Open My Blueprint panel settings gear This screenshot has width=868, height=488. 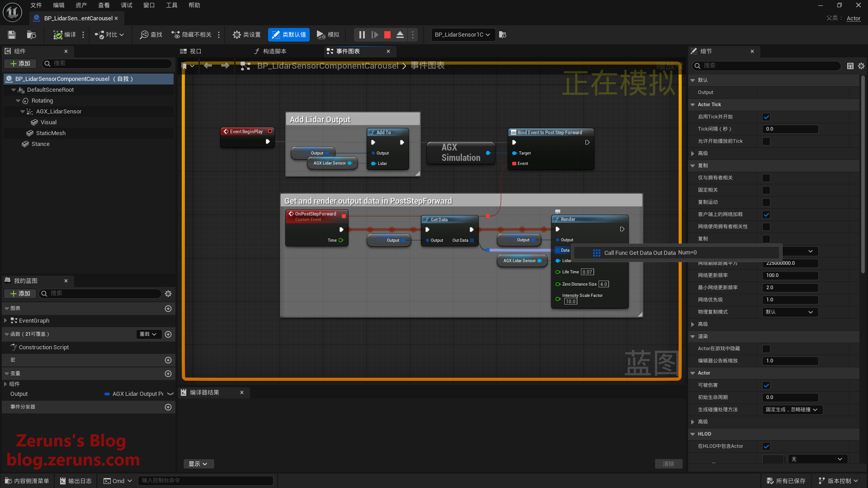coord(168,294)
